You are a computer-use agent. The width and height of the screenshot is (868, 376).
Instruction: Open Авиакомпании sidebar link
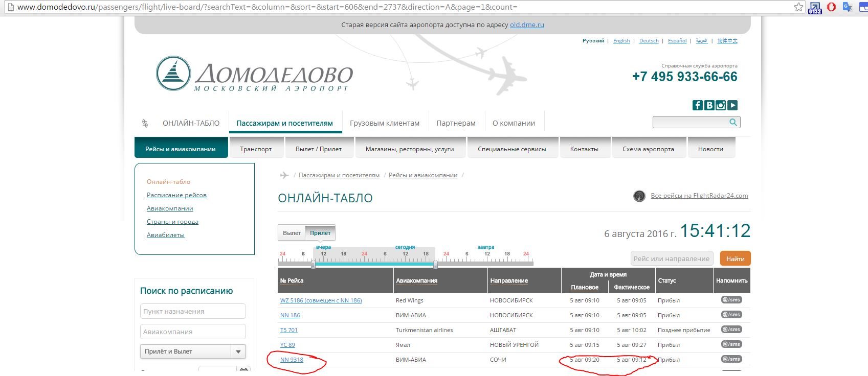point(170,208)
